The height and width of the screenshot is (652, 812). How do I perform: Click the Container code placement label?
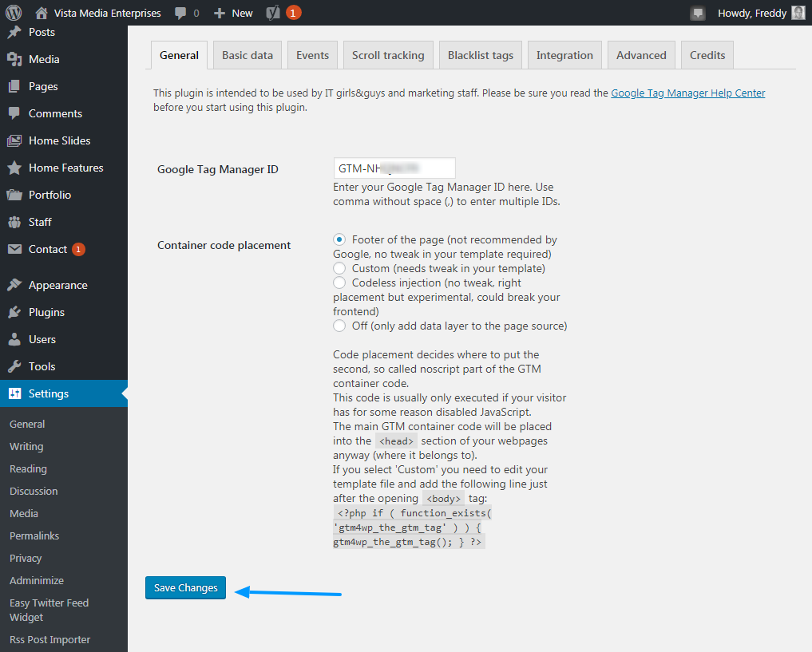(x=224, y=245)
